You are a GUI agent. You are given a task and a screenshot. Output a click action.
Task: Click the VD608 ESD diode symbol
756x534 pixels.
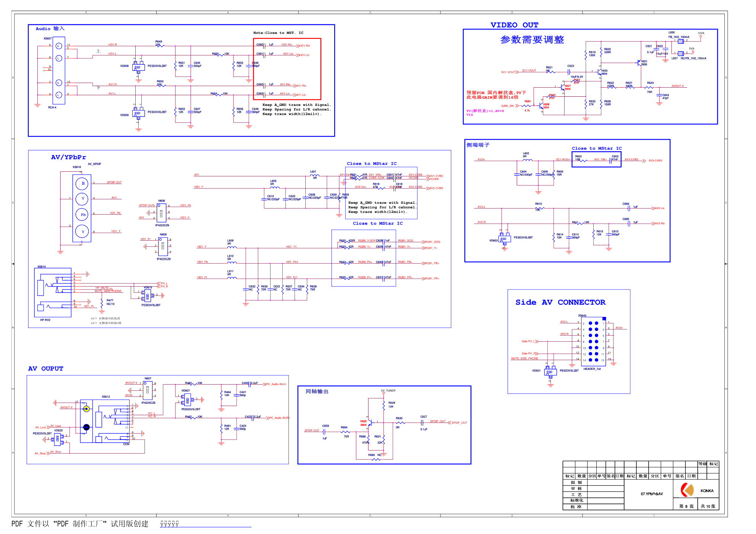(138, 67)
